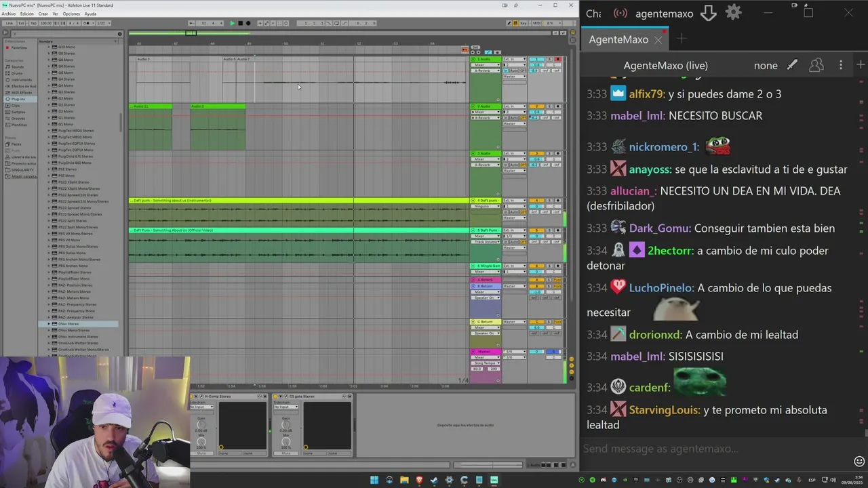Select Favoritos in browser collections
Screen dimensions: 868x488
click(x=19, y=47)
